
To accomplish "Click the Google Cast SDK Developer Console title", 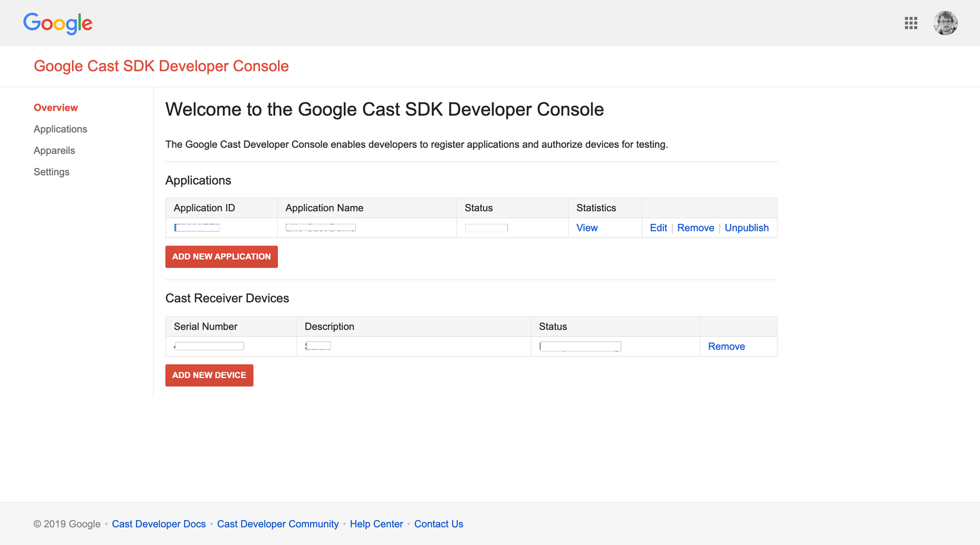I will [161, 66].
